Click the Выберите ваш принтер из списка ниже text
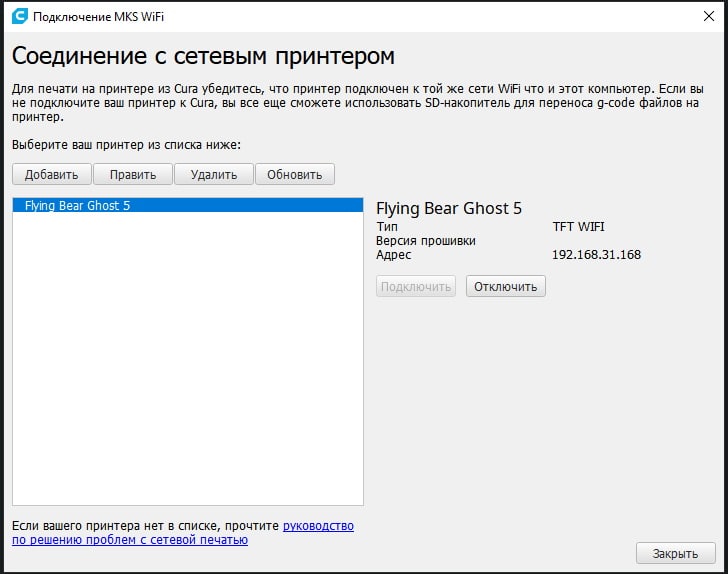Viewport: 728px width, 574px height. [126, 145]
